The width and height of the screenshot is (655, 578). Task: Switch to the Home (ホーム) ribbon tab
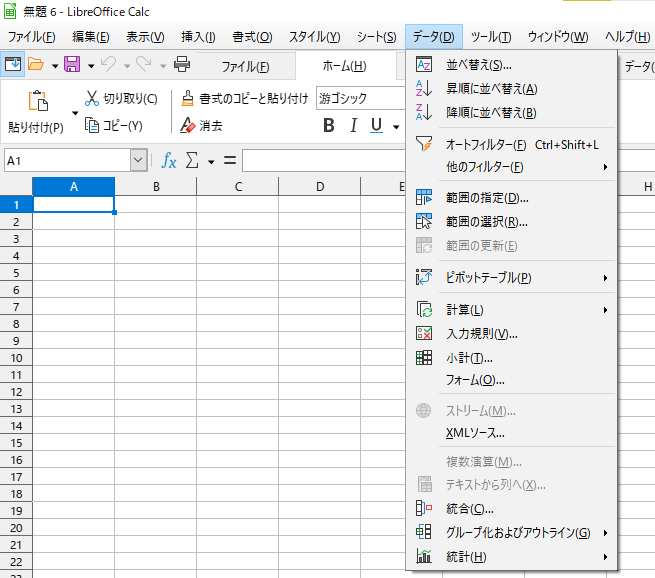point(345,66)
